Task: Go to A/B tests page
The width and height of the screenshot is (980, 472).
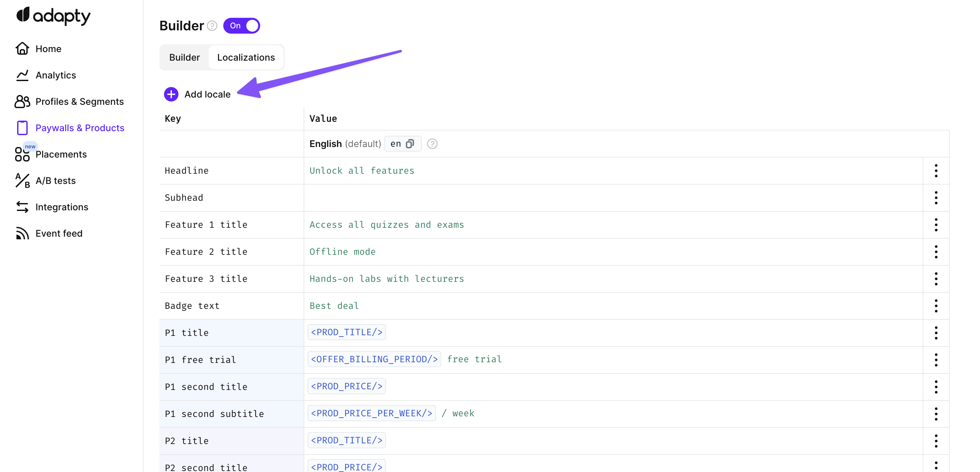Action: point(55,180)
